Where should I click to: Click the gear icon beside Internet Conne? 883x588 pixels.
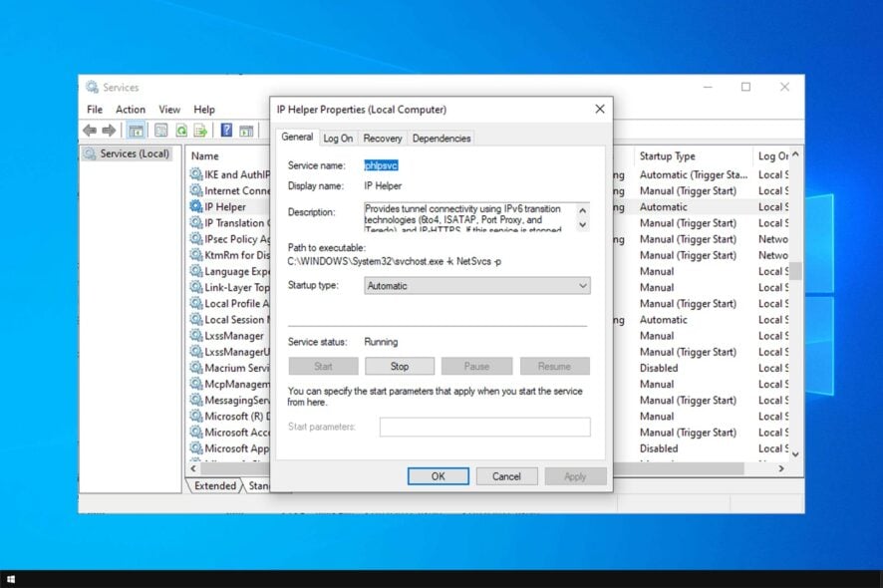(196, 190)
